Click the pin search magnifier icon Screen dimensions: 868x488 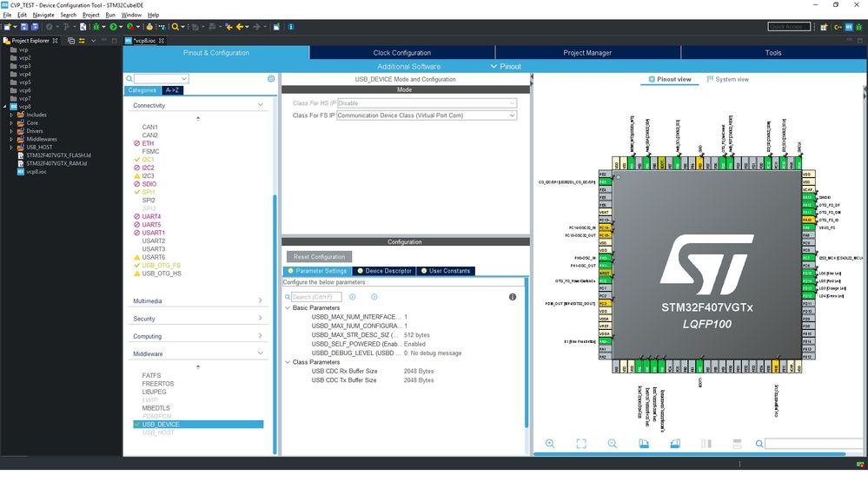tap(759, 444)
